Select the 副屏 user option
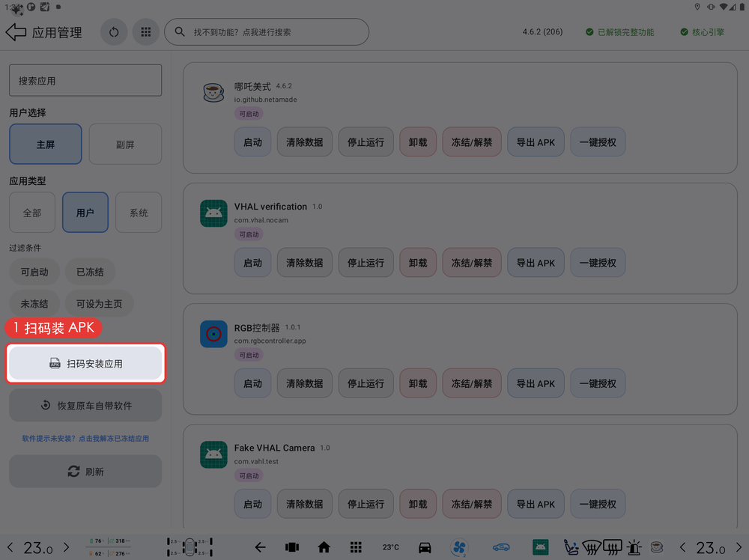Screen dimensions: 749x560 pyautogui.click(x=125, y=144)
